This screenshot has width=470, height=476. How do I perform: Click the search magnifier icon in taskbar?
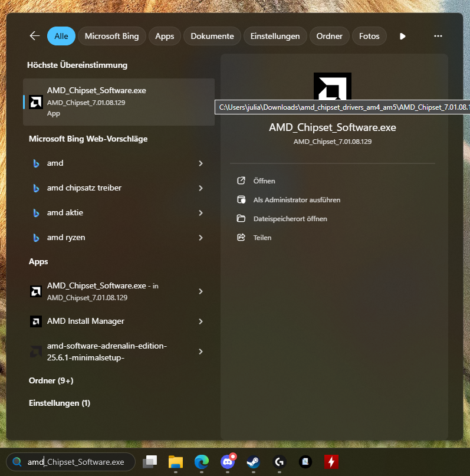tap(17, 462)
